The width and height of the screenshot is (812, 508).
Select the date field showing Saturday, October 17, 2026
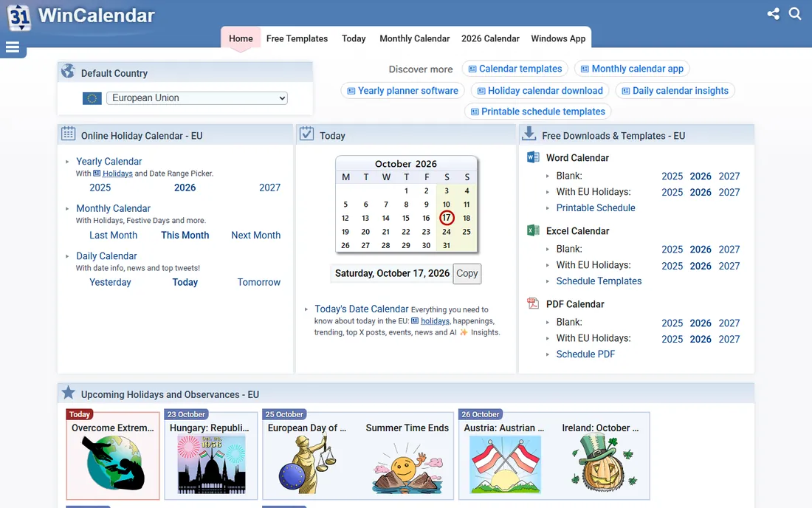(392, 273)
